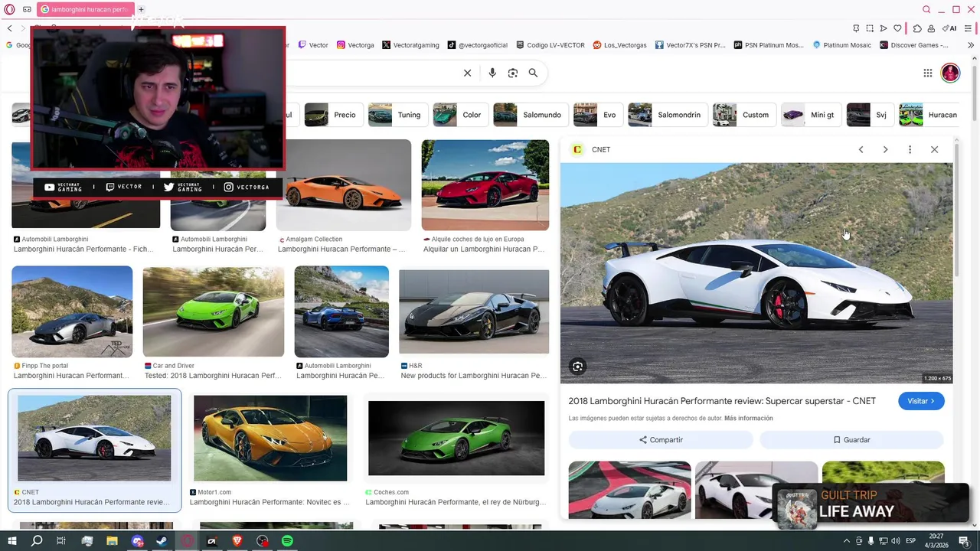Open the taskbar notification center
980x551 pixels.
[x=964, y=541]
